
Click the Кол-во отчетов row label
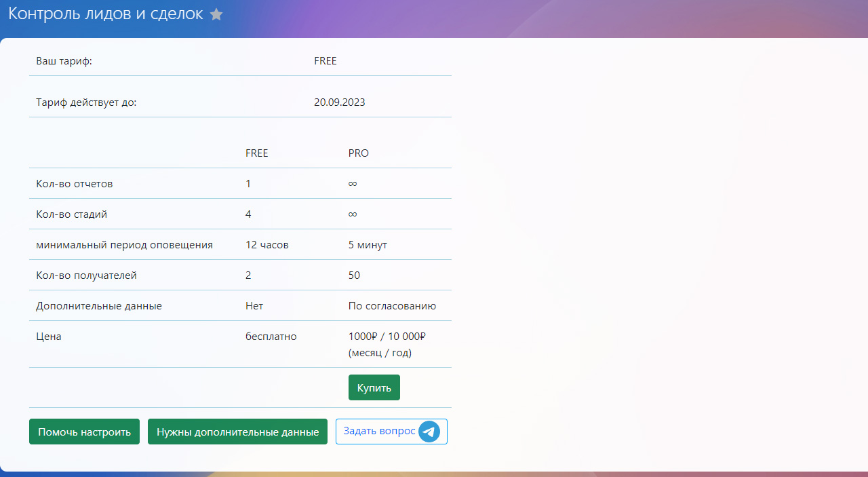[x=75, y=184]
